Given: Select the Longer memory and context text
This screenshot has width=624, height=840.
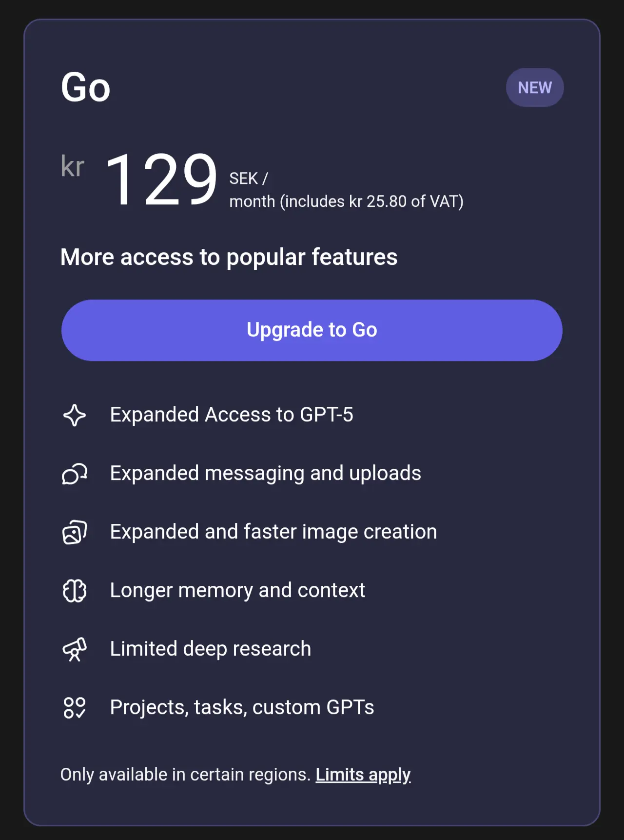Looking at the screenshot, I should point(237,591).
